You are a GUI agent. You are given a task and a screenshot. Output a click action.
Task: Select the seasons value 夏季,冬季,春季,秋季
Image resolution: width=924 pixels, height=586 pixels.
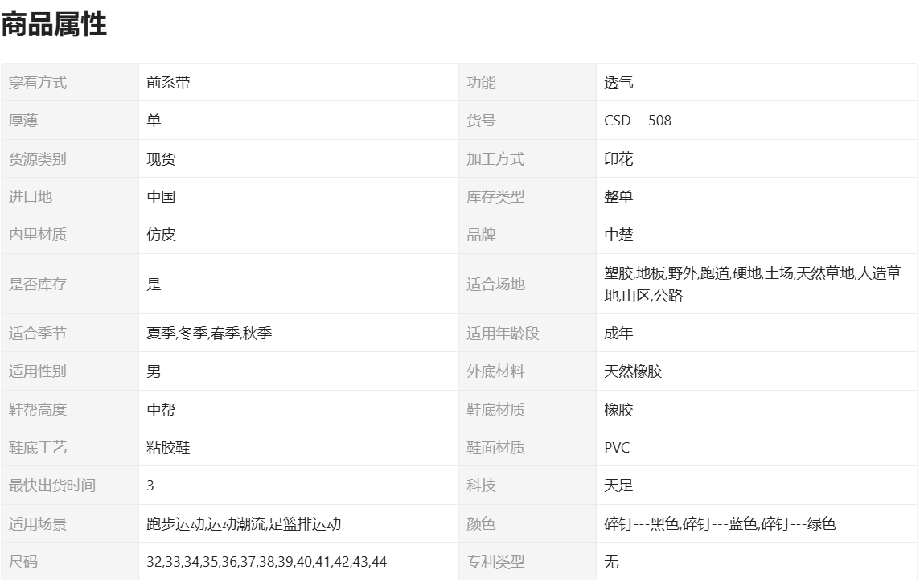coord(209,333)
